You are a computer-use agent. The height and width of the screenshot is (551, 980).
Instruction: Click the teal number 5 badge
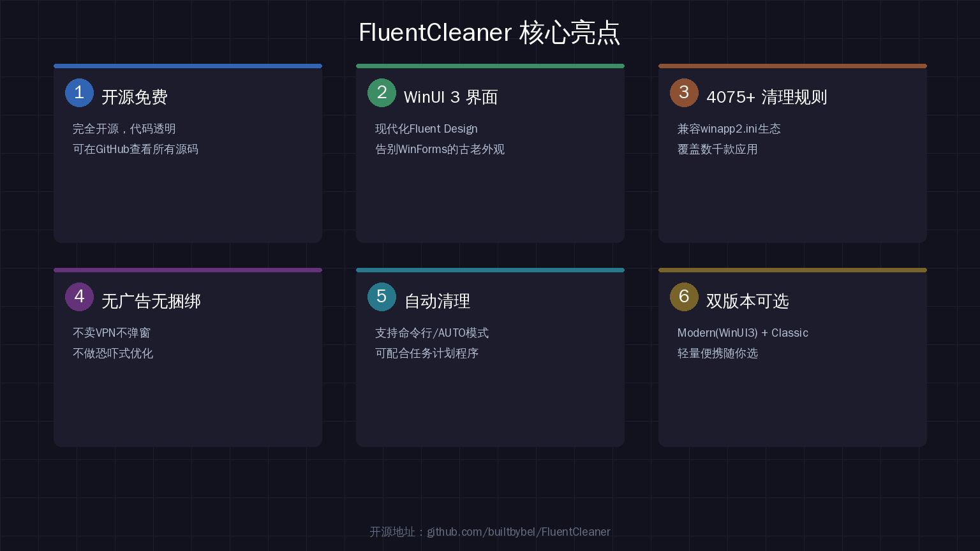pyautogui.click(x=382, y=297)
